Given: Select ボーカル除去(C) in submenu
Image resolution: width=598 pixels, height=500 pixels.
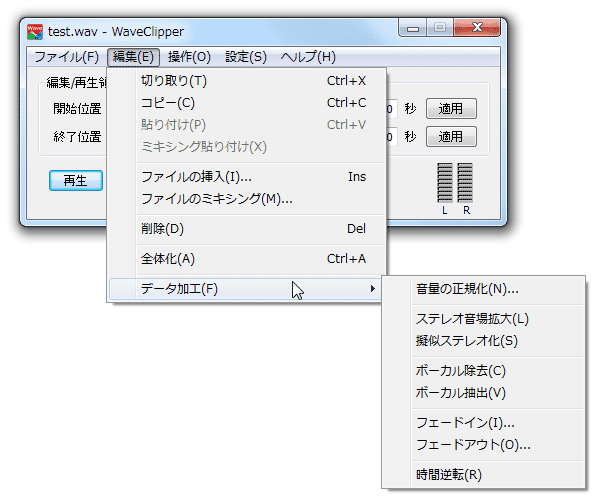Looking at the screenshot, I should click(x=484, y=371).
